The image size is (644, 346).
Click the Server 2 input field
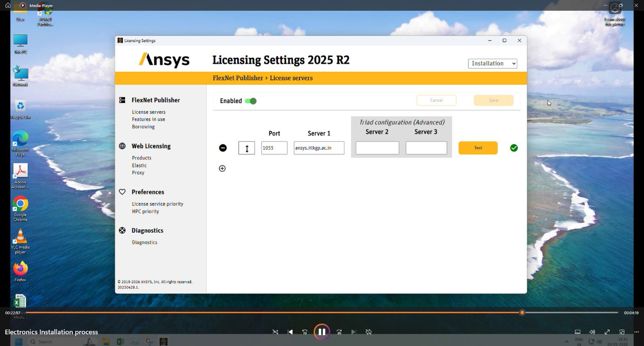coord(377,148)
